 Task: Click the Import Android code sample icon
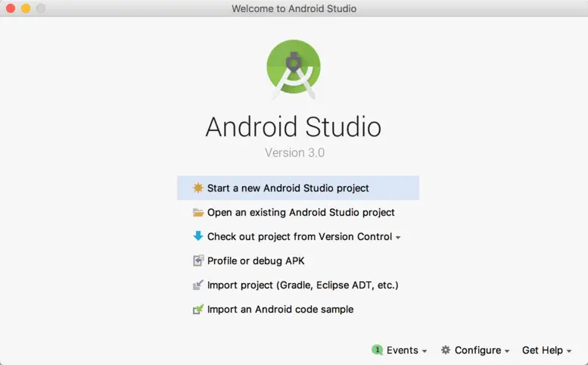tap(198, 310)
